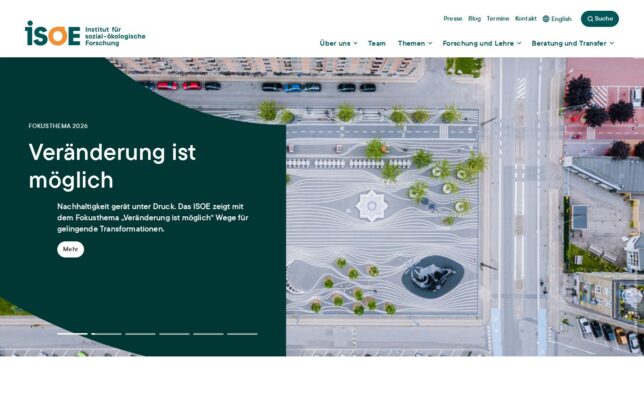Click the paragraph starting Nachhaltigkeit gerät unter Druck
The image size is (644, 403).
[x=153, y=218]
